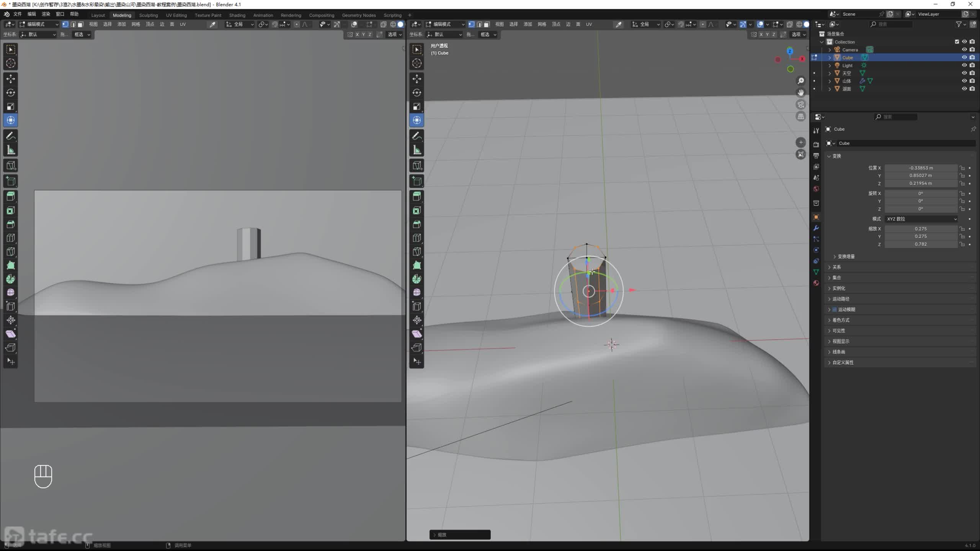This screenshot has height=551, width=980.
Task: Toggle visibility of 湖面 object in outliner
Action: (964, 89)
